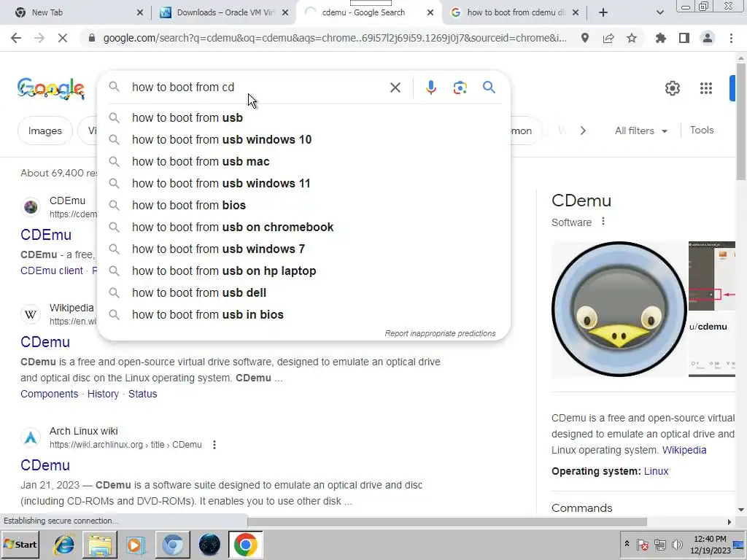The height and width of the screenshot is (560, 747).
Task: Open the Google apps grid icon
Action: pos(706,88)
